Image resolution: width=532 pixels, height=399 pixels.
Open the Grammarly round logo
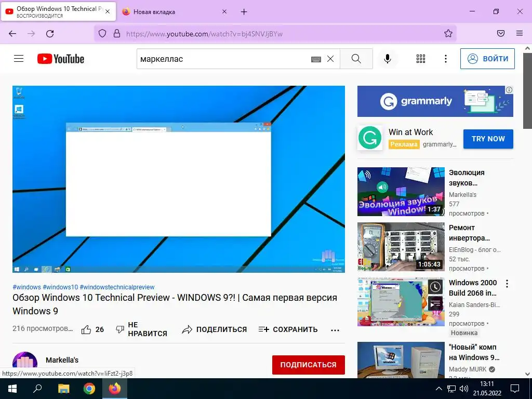[370, 138]
